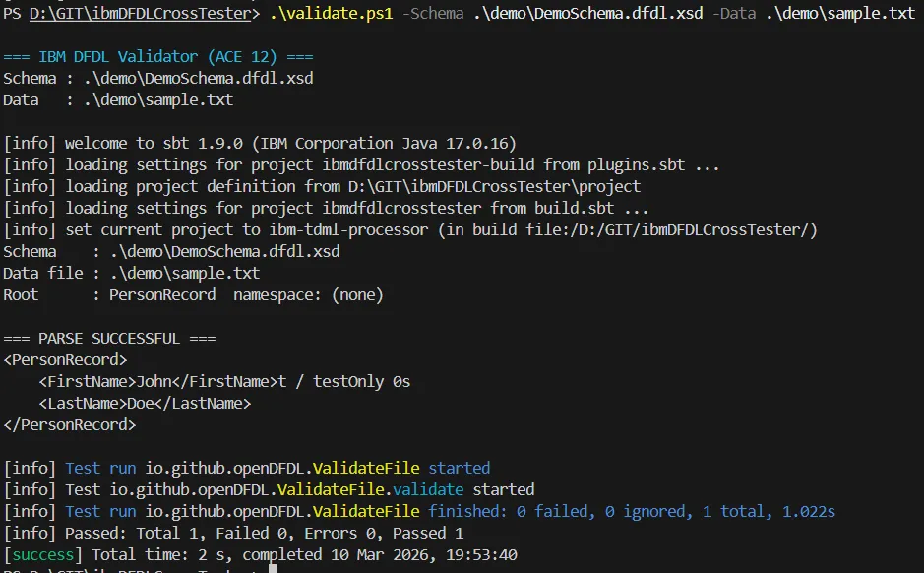Click the closing </PersonRecord> tag
The height and width of the screenshot is (573, 924).
(x=70, y=425)
